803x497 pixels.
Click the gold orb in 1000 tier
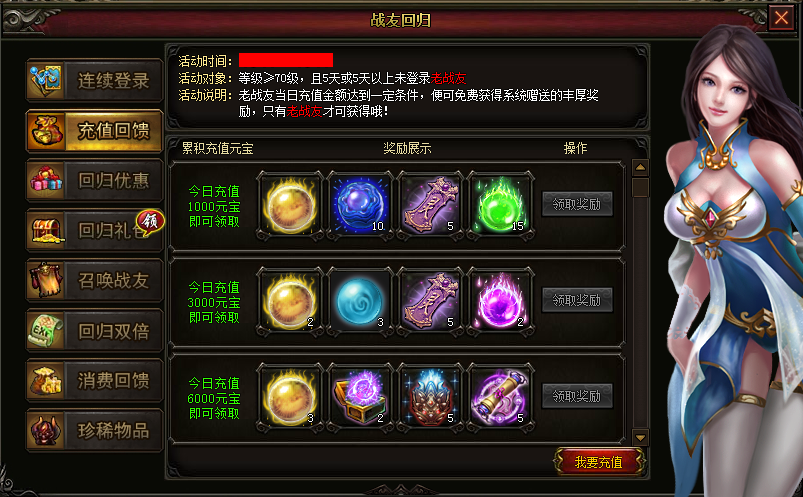(x=290, y=205)
